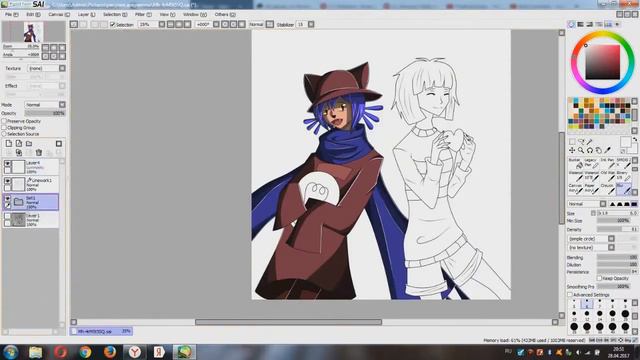
Task: Click the navigator canvas thumbnail
Action: coord(33,32)
